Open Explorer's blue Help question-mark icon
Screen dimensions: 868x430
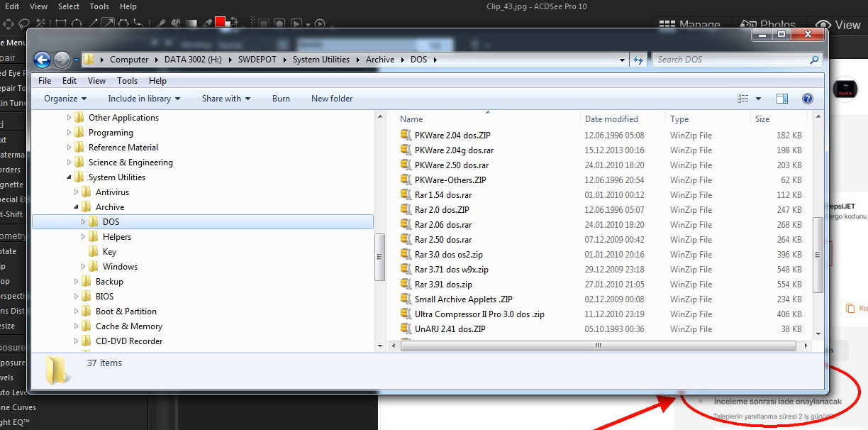(807, 99)
